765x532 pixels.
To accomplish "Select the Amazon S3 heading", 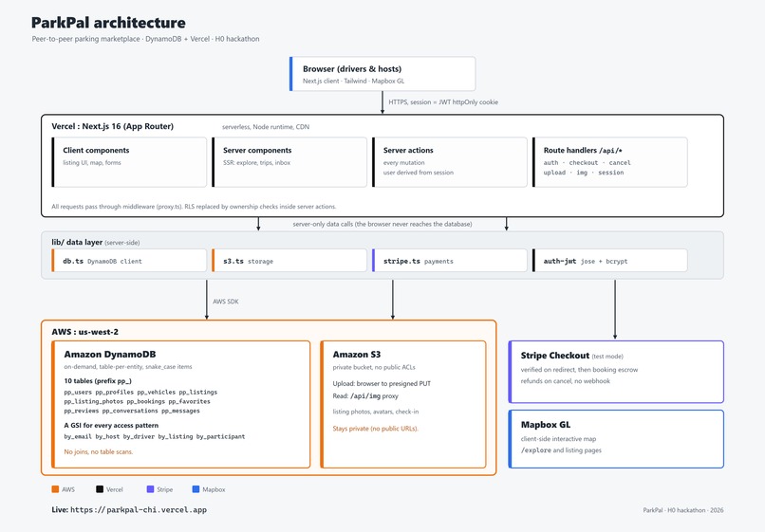I will 357,355.
